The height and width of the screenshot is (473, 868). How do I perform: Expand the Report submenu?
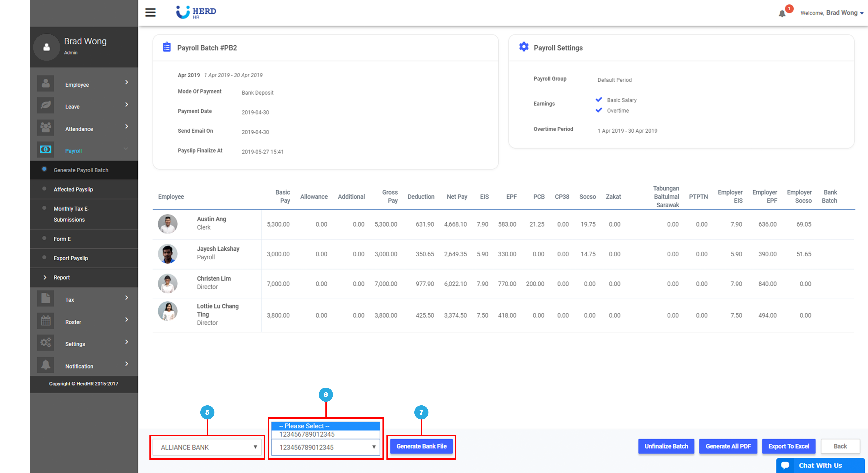[x=62, y=277]
